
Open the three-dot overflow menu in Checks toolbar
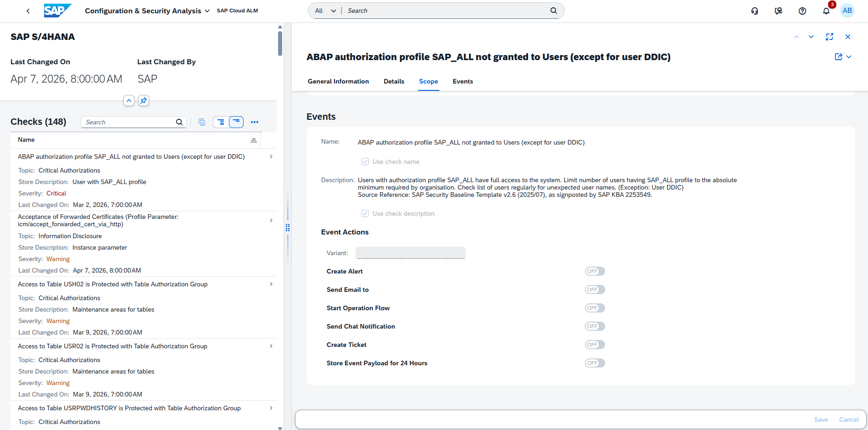[x=255, y=122]
